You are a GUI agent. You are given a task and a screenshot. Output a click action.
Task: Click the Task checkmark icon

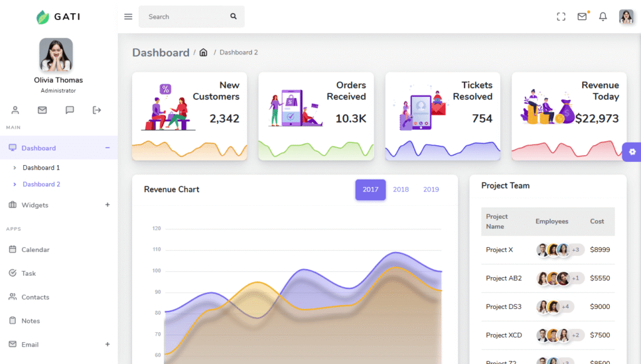[x=13, y=273]
